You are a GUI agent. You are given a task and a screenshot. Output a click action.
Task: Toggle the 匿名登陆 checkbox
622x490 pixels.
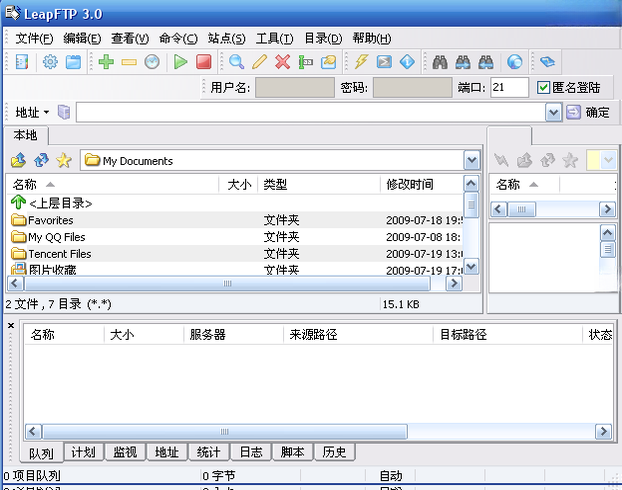543,88
